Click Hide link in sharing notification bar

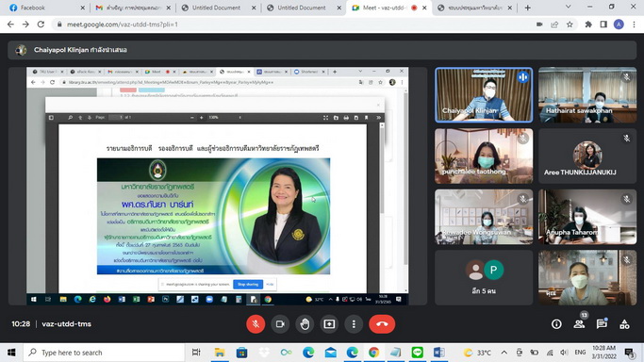[270, 284]
